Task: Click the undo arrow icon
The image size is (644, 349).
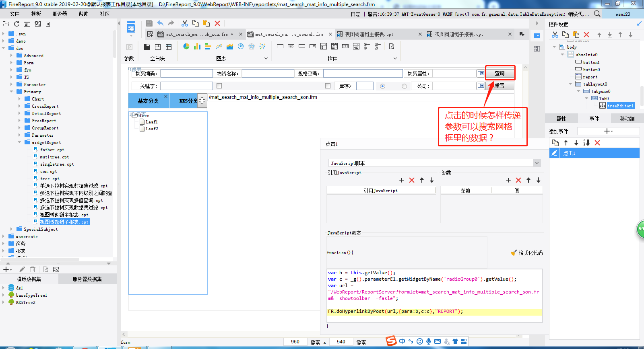Action: tap(160, 23)
